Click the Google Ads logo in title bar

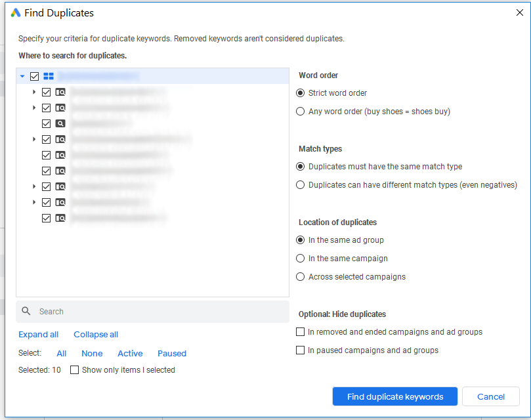click(x=16, y=13)
